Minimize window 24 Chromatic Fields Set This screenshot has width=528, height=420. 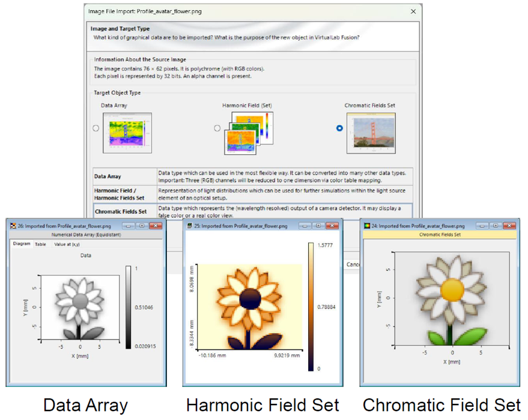pyautogui.click(x=482, y=226)
